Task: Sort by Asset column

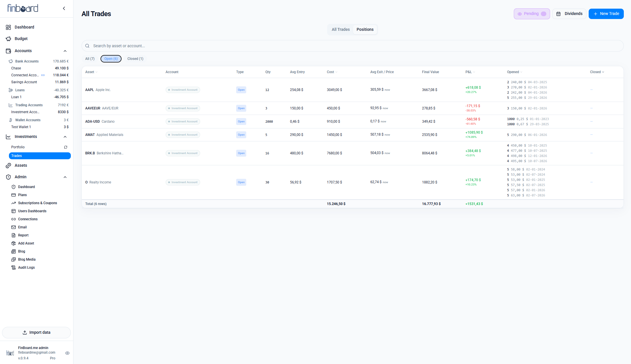Action: pyautogui.click(x=91, y=72)
